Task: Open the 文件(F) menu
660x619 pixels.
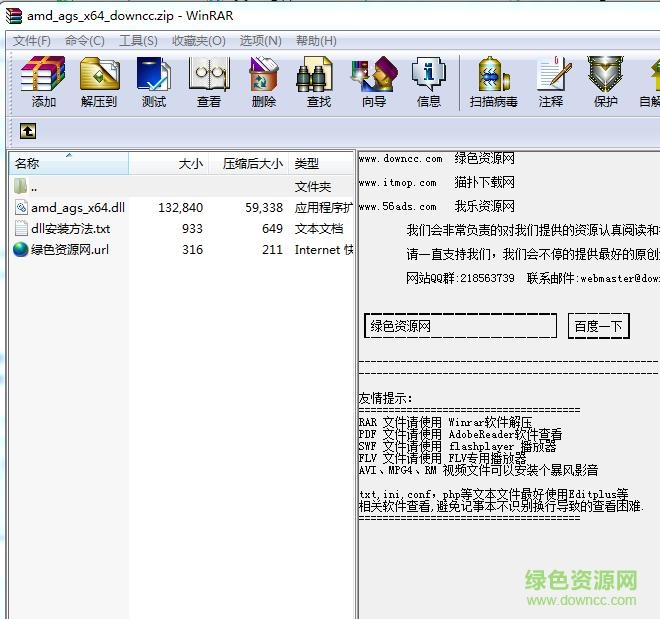Action: [x=32, y=40]
